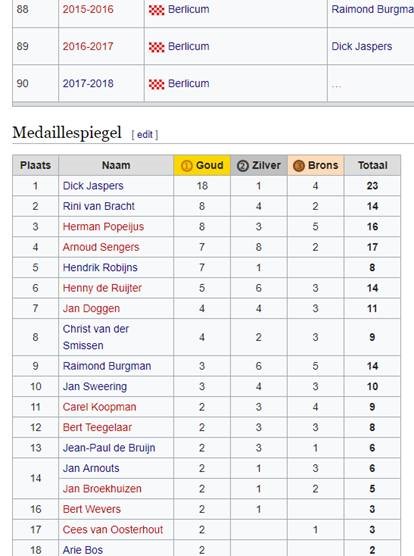Open the 2017-2018 season link
This screenshot has height=556, width=414.
88,84
